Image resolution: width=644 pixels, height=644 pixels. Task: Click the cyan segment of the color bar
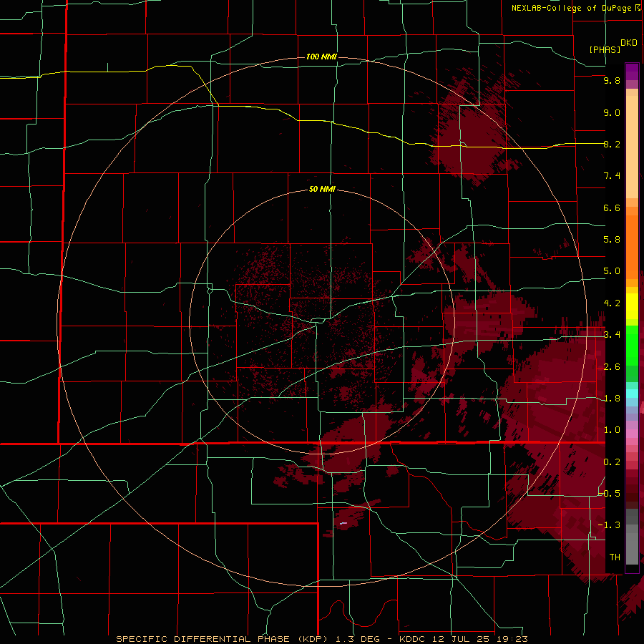coord(632,394)
